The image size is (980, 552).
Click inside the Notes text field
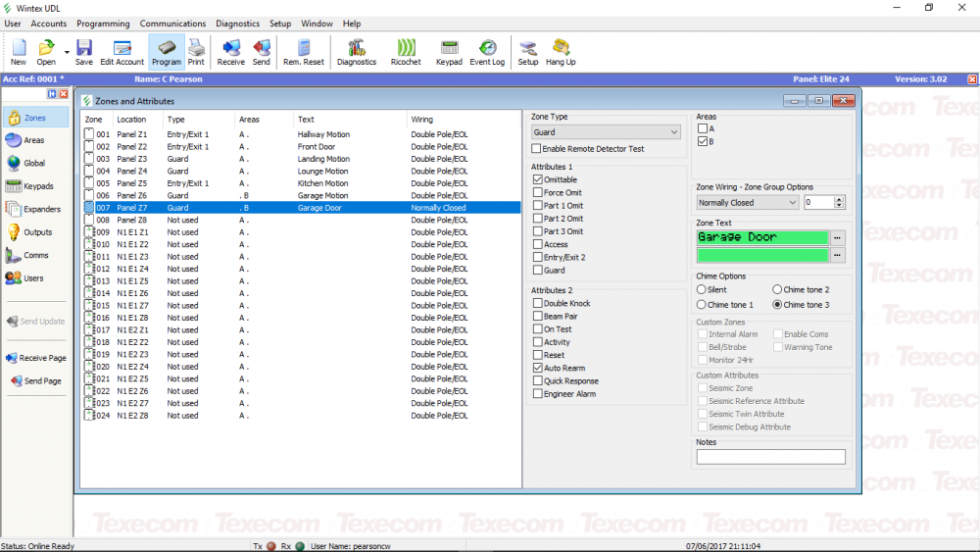[x=770, y=457]
